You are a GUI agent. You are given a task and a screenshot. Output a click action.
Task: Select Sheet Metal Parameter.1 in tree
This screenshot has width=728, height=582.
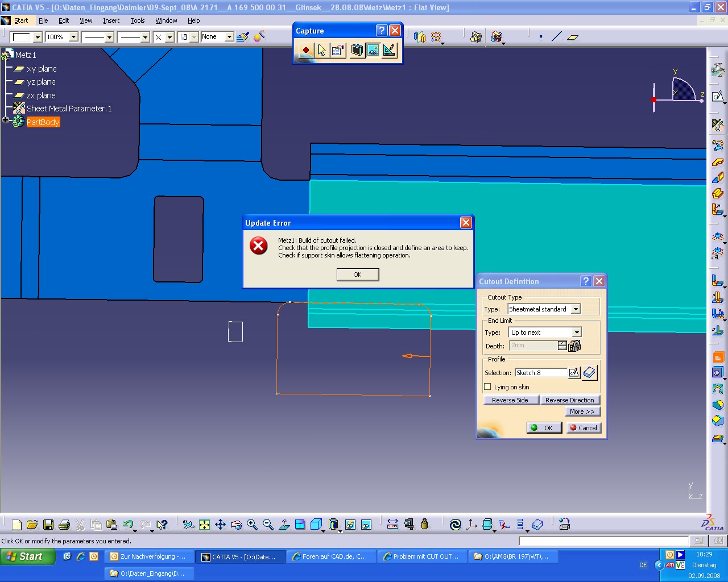(x=69, y=109)
